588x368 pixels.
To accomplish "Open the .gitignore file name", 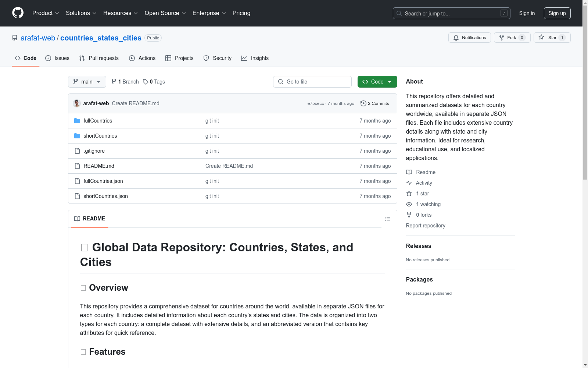I will click(94, 151).
